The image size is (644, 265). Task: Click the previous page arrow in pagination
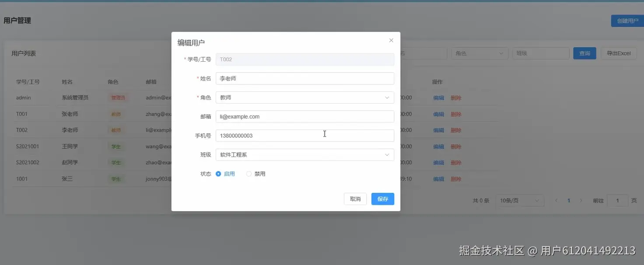[x=556, y=200]
